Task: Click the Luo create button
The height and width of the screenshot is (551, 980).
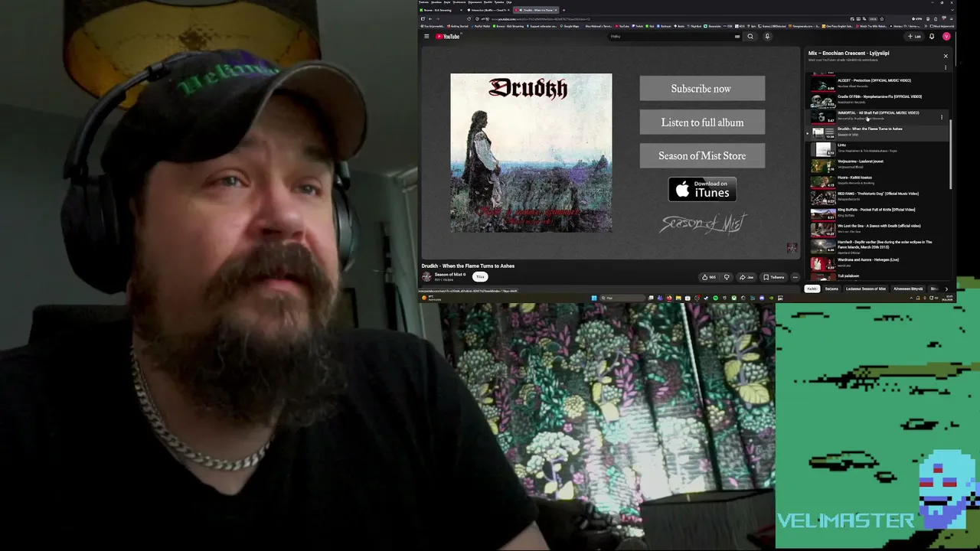Action: pos(915,36)
